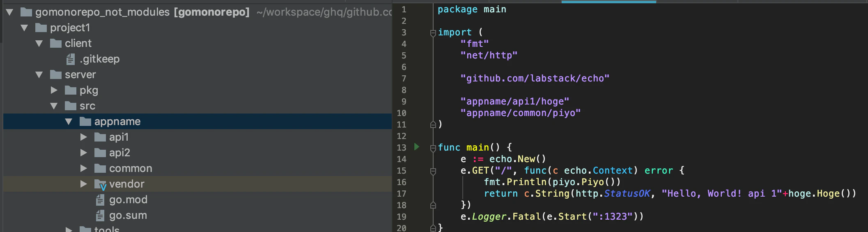Select the api2 folder label
The height and width of the screenshot is (232, 868).
[x=119, y=153]
